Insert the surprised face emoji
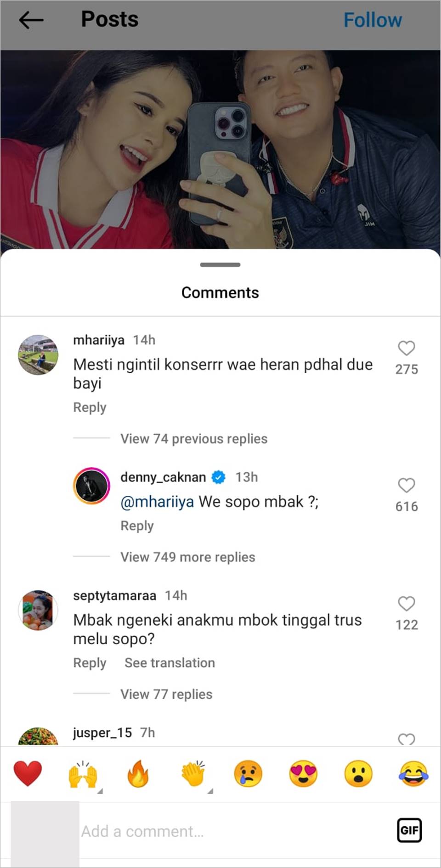The height and width of the screenshot is (868, 441). point(358,774)
